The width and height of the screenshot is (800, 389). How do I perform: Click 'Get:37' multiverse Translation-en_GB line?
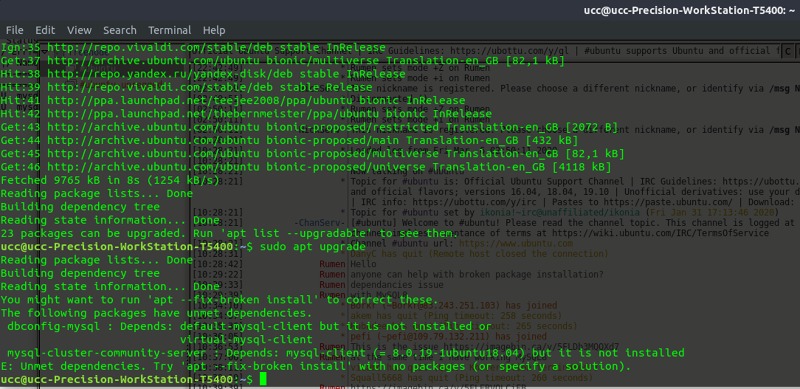283,61
